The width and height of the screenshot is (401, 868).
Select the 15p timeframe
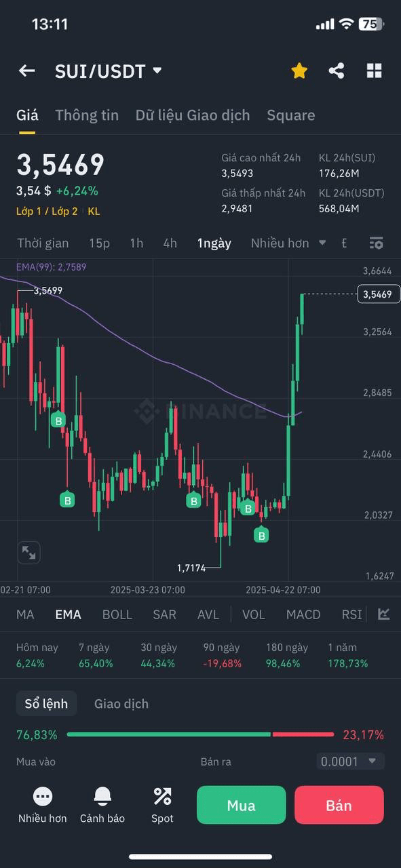100,243
